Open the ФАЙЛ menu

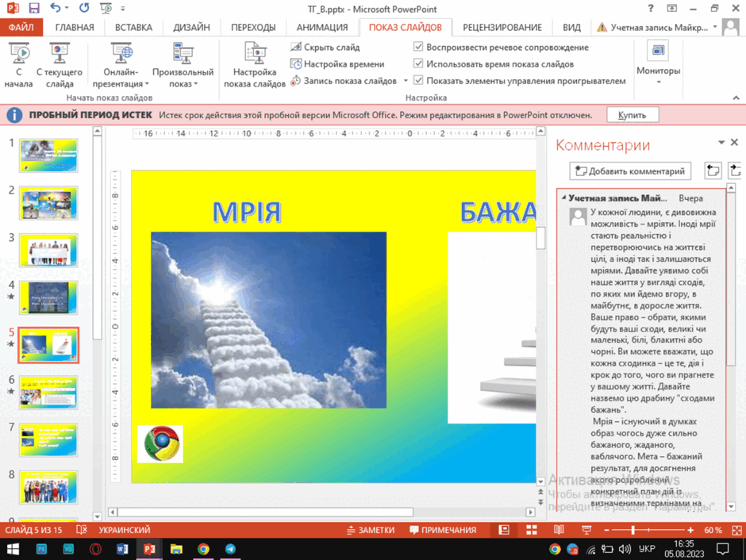(21, 27)
